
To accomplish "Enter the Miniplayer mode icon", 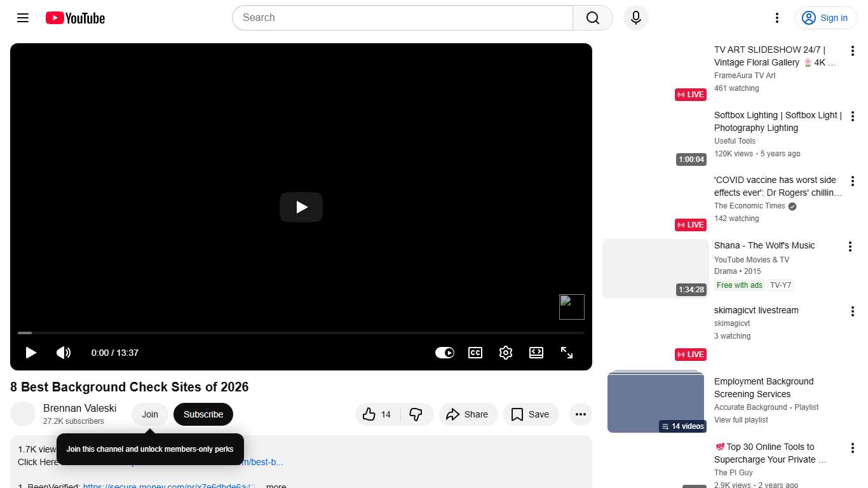I will (x=536, y=353).
